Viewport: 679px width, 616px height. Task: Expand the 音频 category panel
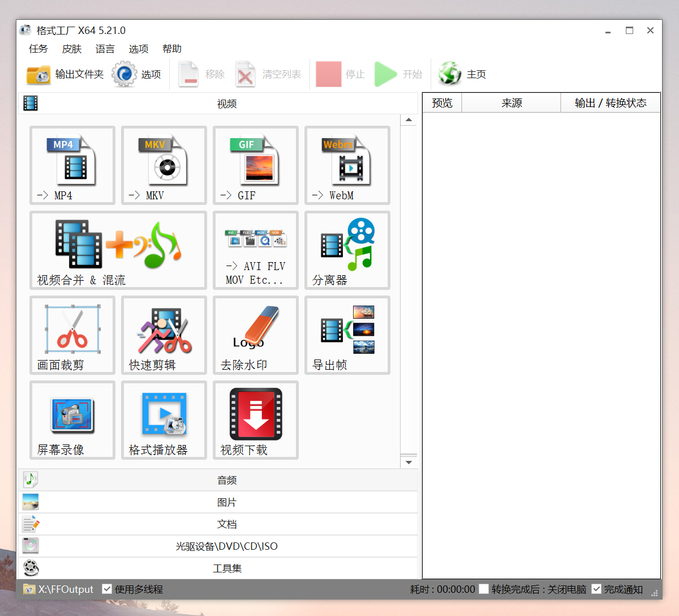[226, 480]
